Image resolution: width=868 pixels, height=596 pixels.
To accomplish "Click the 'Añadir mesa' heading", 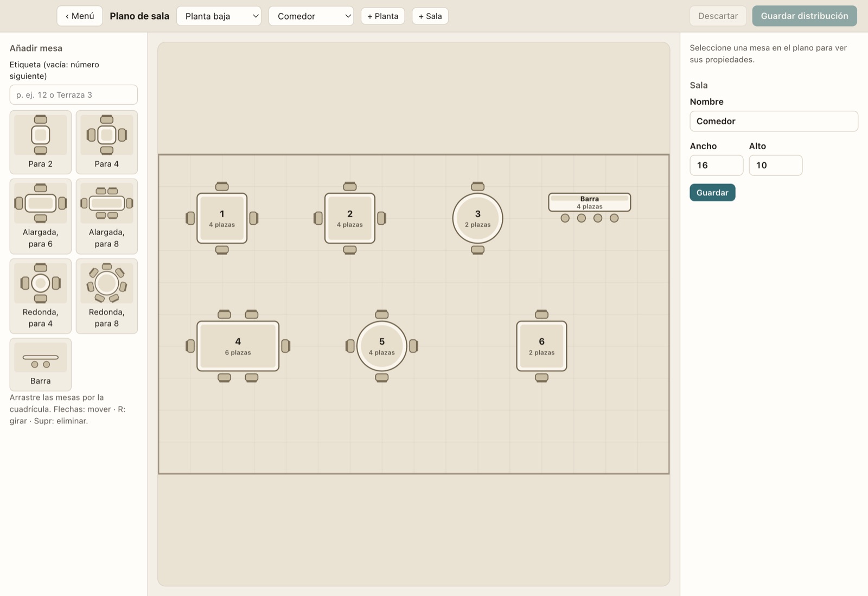I will tap(36, 48).
